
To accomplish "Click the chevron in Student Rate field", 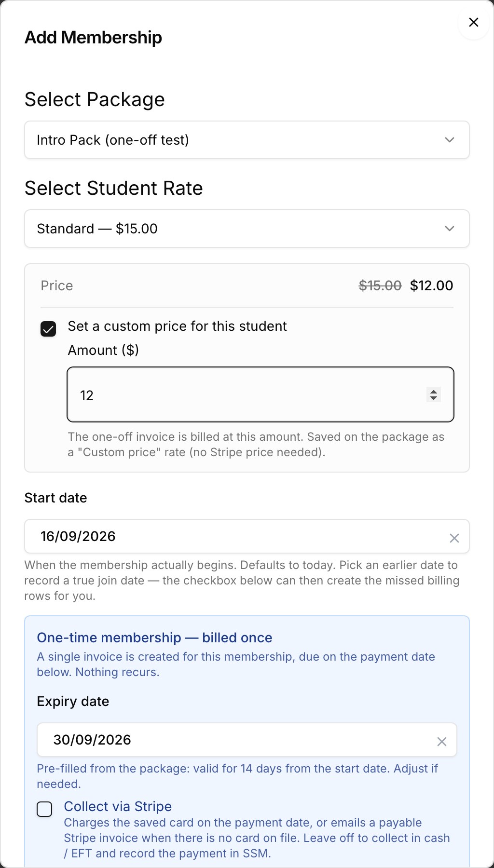I will tap(450, 229).
